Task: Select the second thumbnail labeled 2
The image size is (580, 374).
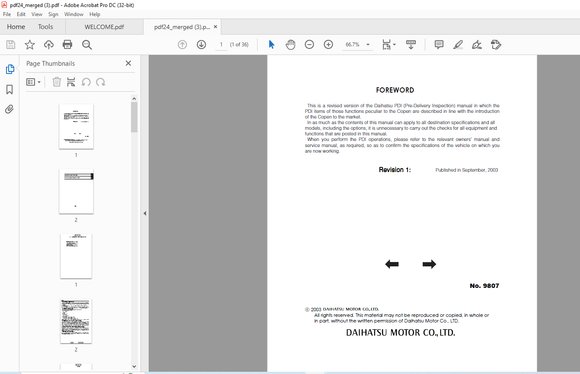Action: [x=76, y=191]
